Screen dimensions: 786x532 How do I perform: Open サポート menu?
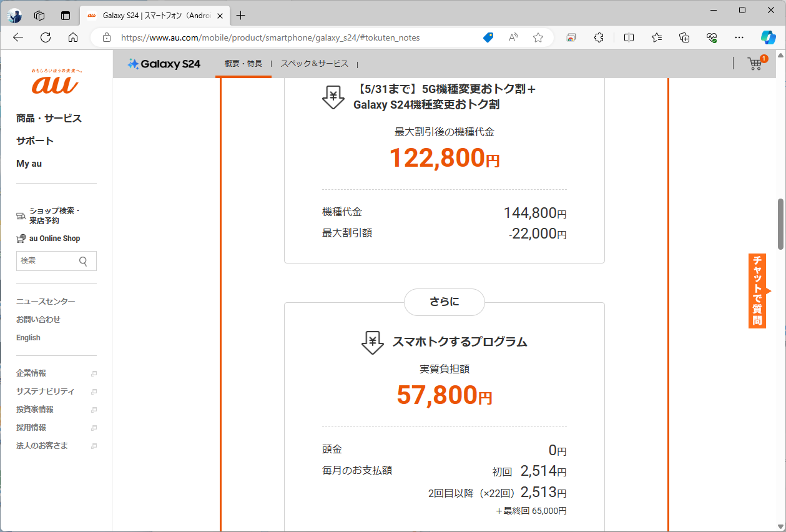point(35,141)
